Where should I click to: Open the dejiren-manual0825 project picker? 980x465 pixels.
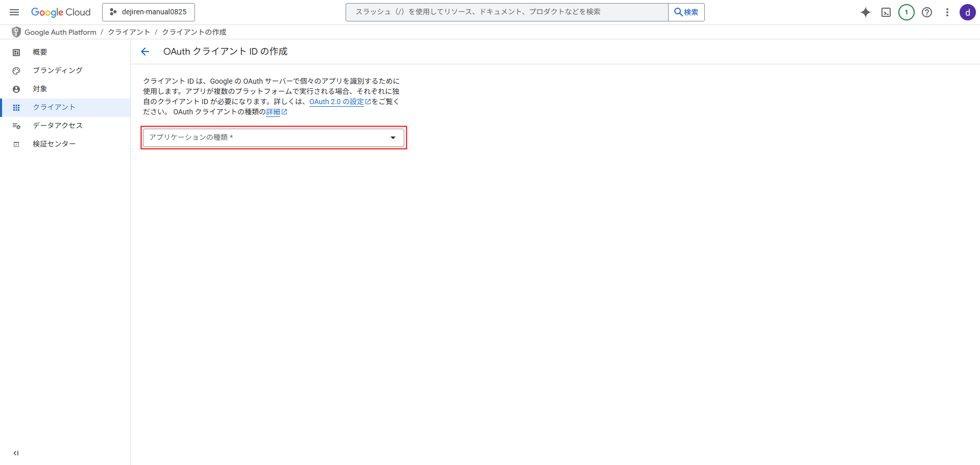(x=149, y=12)
